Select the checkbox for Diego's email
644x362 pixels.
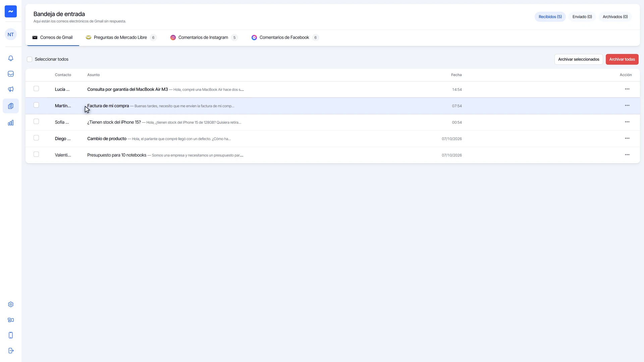(x=36, y=138)
